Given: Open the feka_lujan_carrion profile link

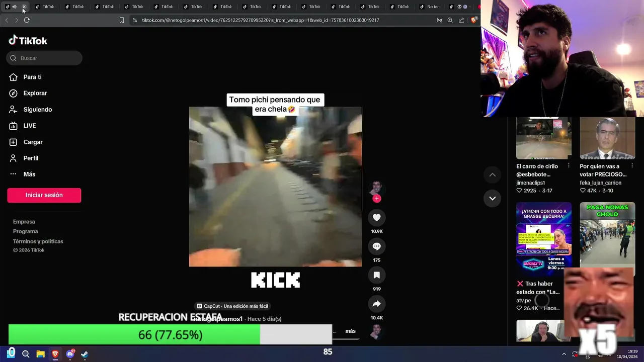Looking at the screenshot, I should pos(600,183).
